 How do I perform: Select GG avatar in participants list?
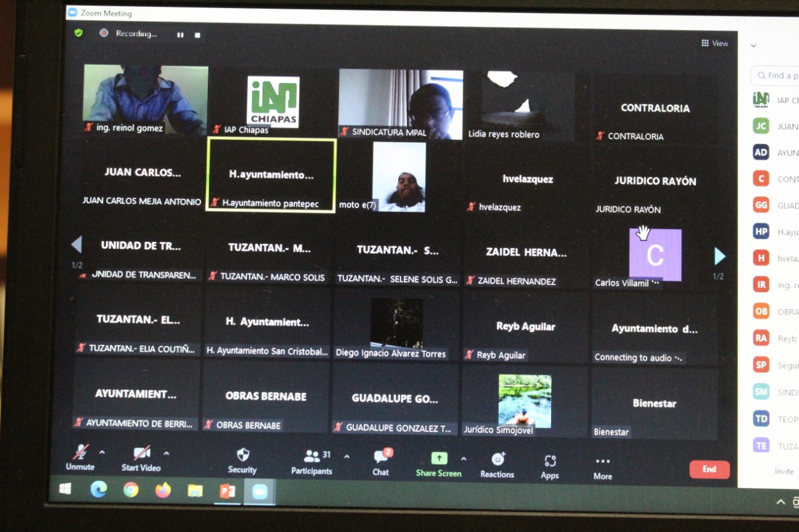tap(760, 205)
